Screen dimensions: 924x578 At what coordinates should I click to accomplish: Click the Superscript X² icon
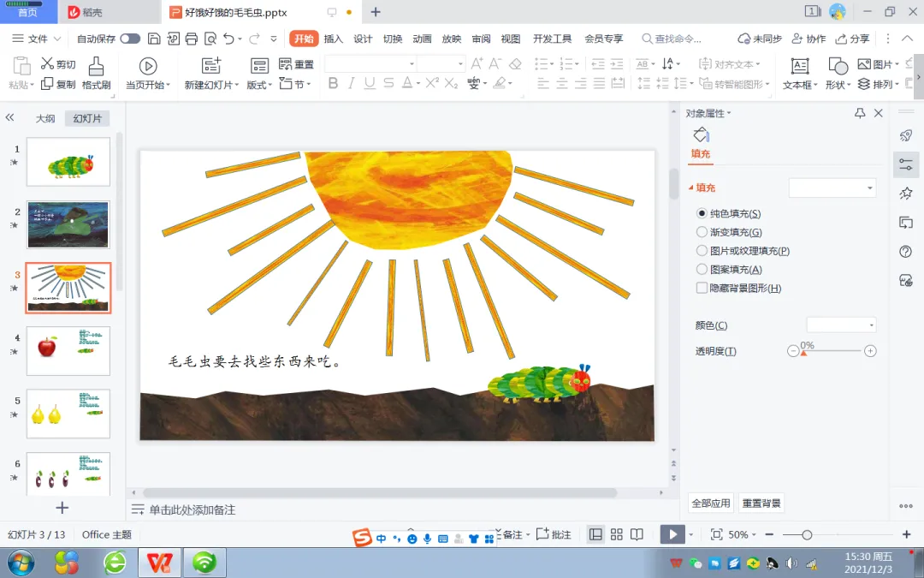click(432, 83)
